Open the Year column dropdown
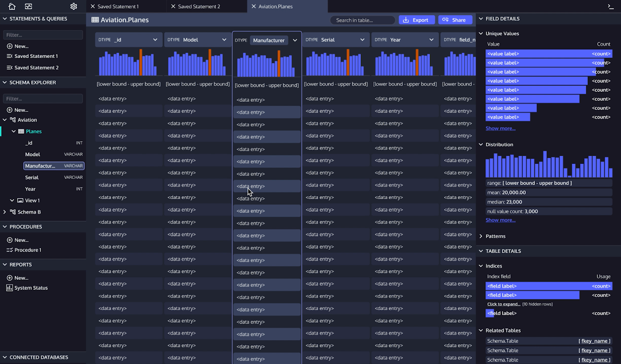The width and height of the screenshot is (621, 364). (431, 40)
